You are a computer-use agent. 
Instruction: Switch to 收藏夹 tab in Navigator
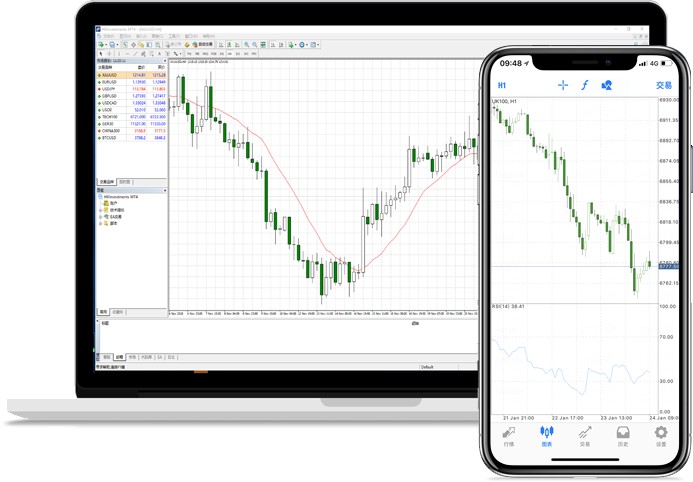coord(118,312)
